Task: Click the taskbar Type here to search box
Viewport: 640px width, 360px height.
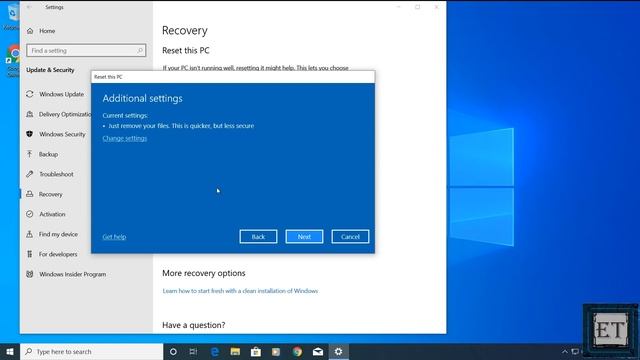Action: click(x=92, y=352)
